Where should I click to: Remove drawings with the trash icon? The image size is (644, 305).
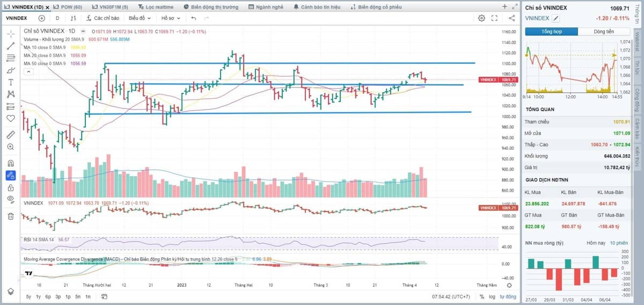(11, 216)
